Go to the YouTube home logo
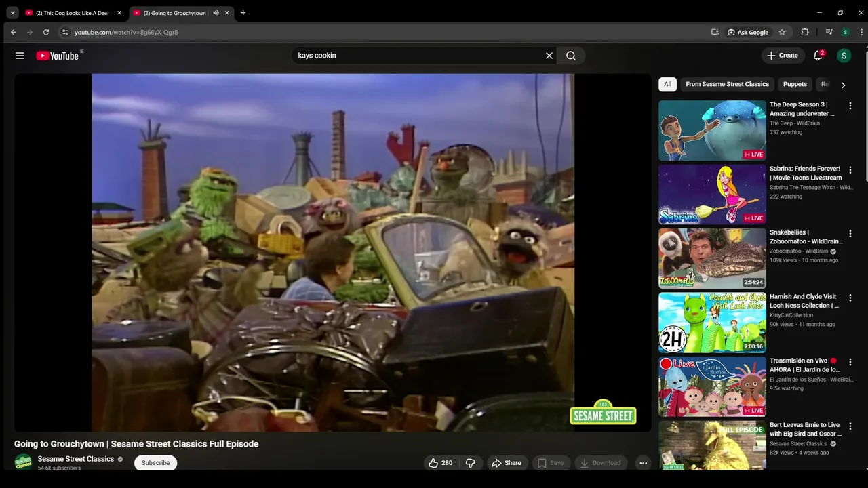 click(x=58, y=56)
